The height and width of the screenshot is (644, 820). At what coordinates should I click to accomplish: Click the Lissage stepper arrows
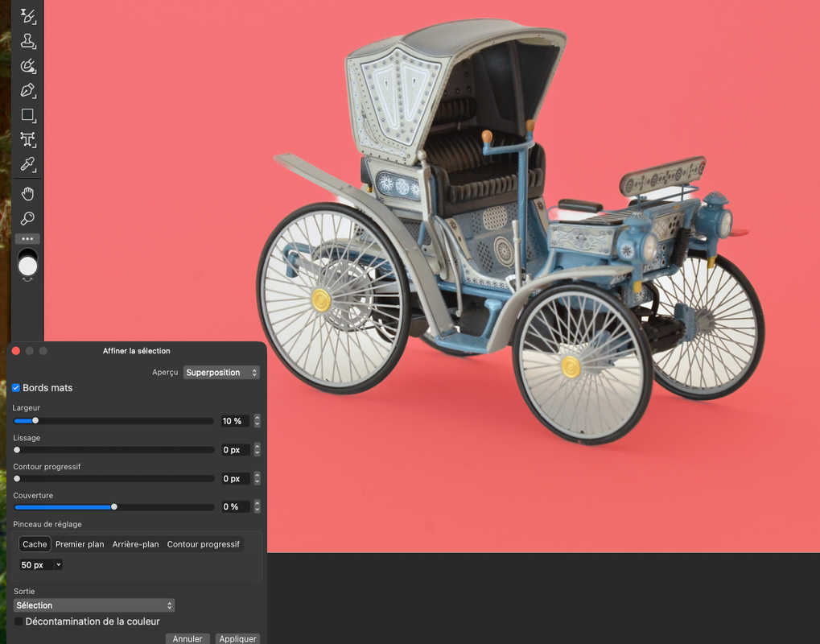point(257,449)
